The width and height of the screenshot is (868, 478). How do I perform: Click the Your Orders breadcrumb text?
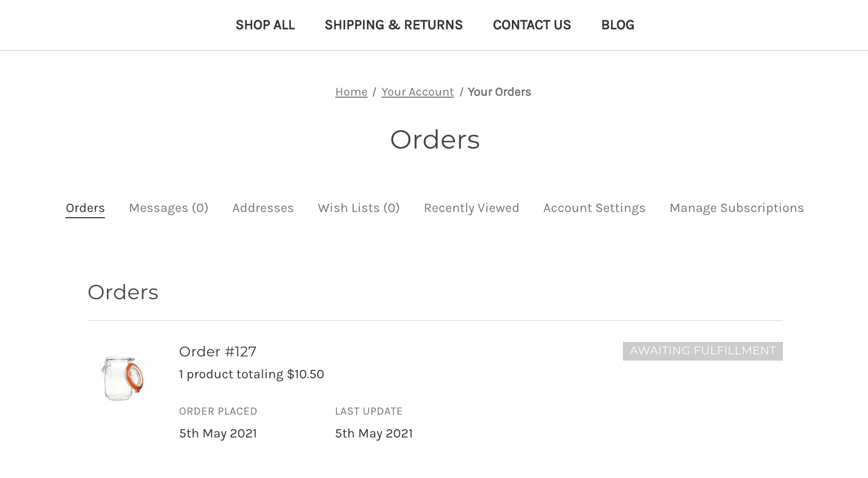click(x=499, y=92)
